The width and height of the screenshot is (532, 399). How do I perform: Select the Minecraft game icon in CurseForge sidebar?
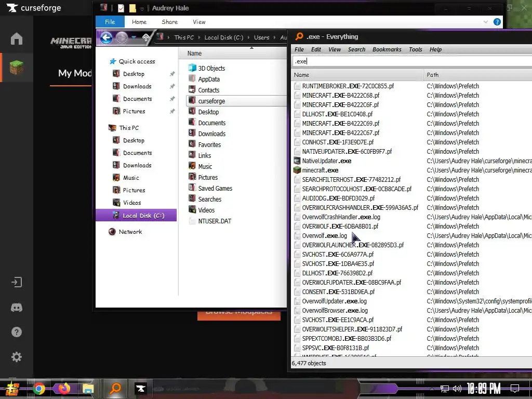click(x=16, y=67)
